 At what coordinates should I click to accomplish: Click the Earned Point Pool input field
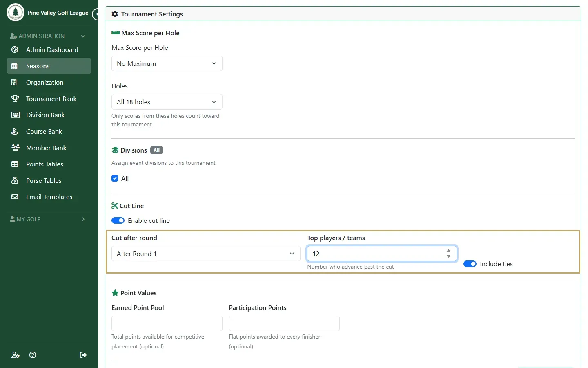pos(167,323)
